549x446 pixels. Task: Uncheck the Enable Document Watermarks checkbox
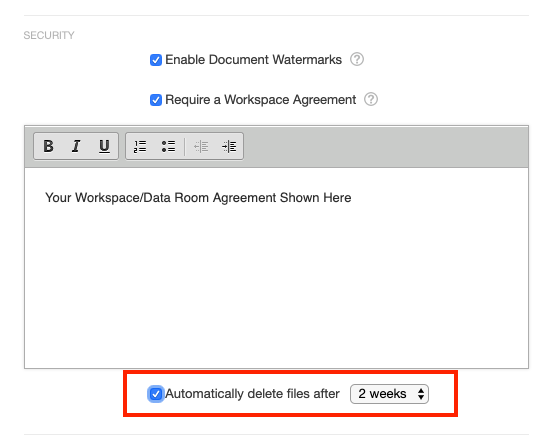pos(156,60)
